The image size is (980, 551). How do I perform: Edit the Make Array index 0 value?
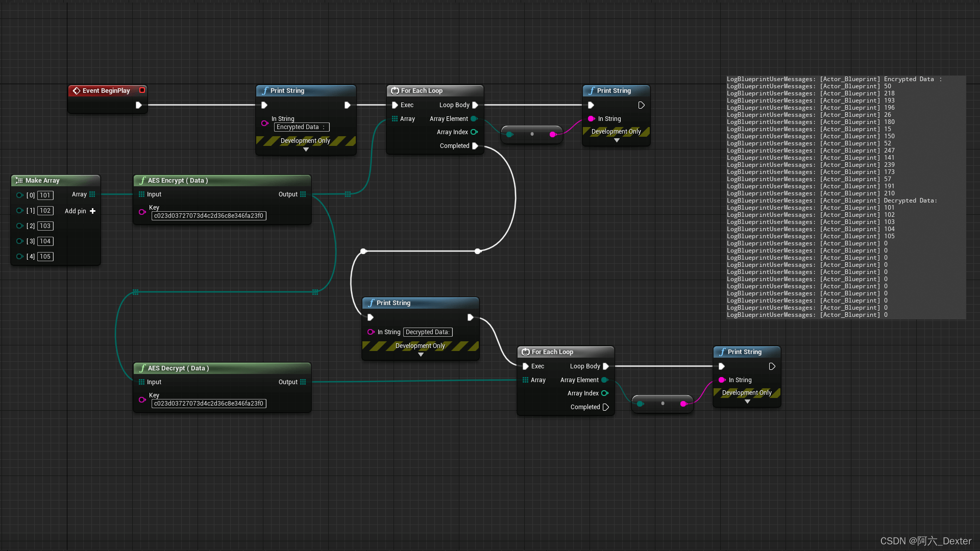click(x=45, y=195)
